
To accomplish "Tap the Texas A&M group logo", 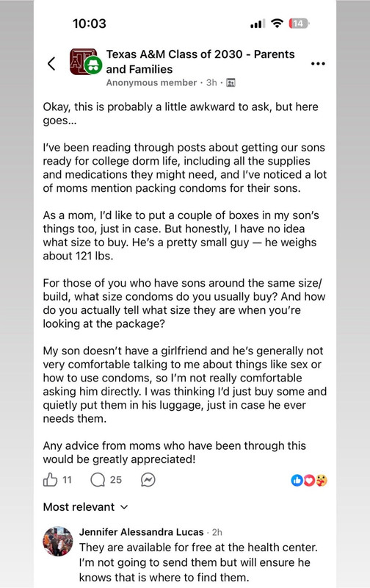I will [x=83, y=62].
